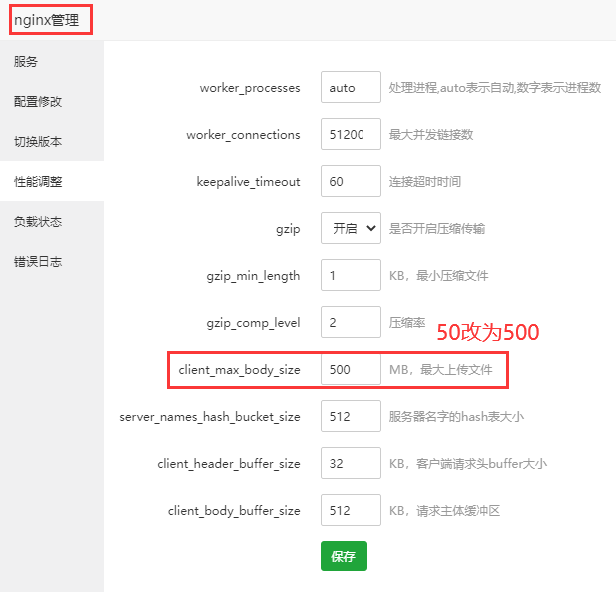The image size is (616, 592).
Task: Click the worker_processes label
Action: tap(250, 88)
